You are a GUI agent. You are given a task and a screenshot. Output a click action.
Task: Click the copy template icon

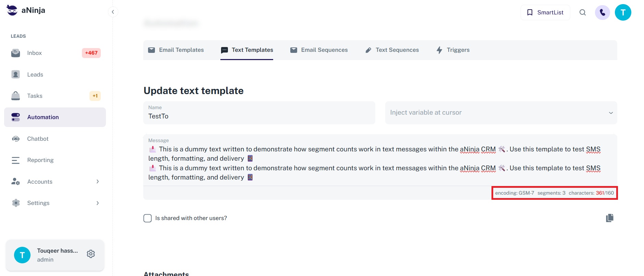coord(609,218)
